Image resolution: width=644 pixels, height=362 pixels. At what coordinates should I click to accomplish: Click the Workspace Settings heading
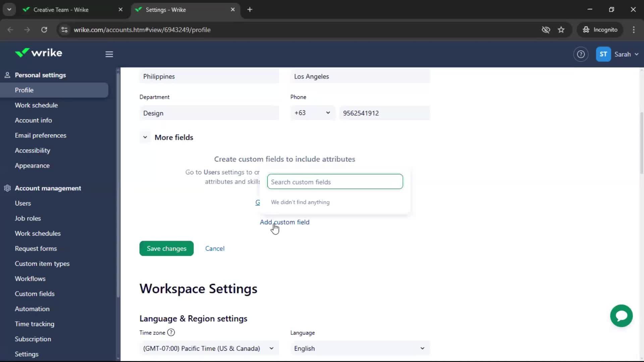(198, 289)
